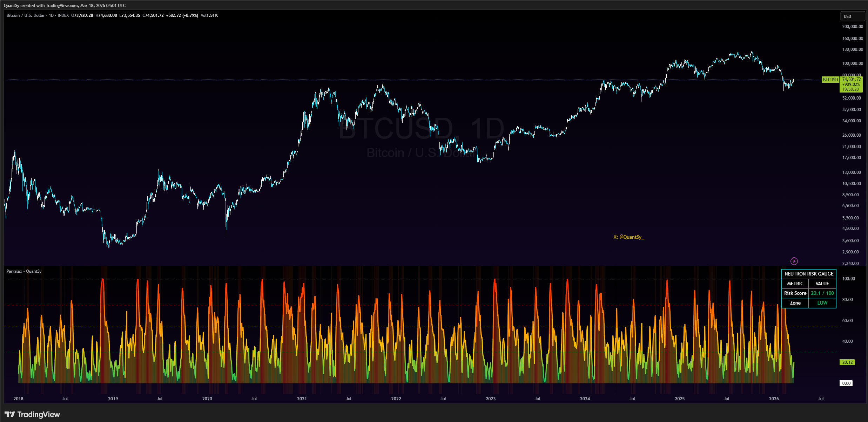Click the 100,000.00 price axis label
Image resolution: width=868 pixels, height=422 pixels.
[x=852, y=63]
